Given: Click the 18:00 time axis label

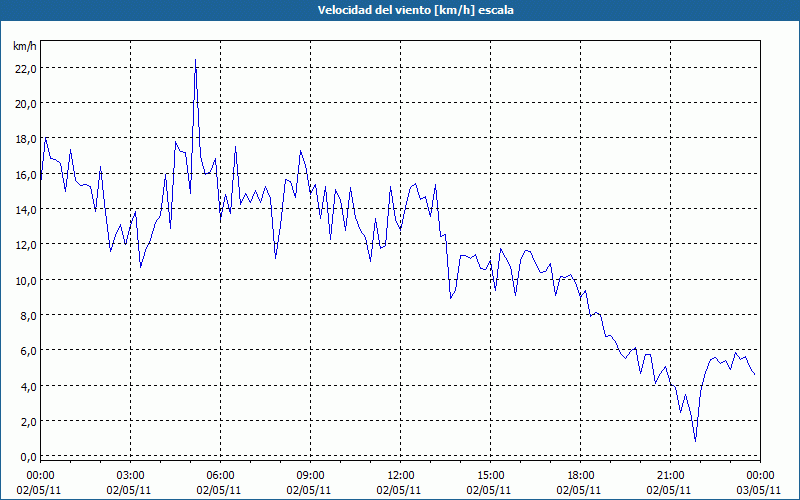Looking at the screenshot, I should [581, 476].
